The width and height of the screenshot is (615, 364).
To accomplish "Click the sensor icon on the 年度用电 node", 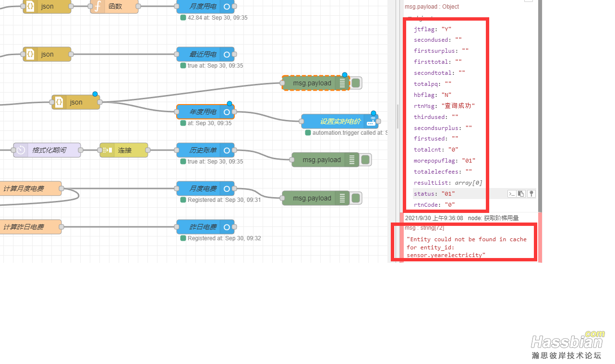I will [x=227, y=112].
